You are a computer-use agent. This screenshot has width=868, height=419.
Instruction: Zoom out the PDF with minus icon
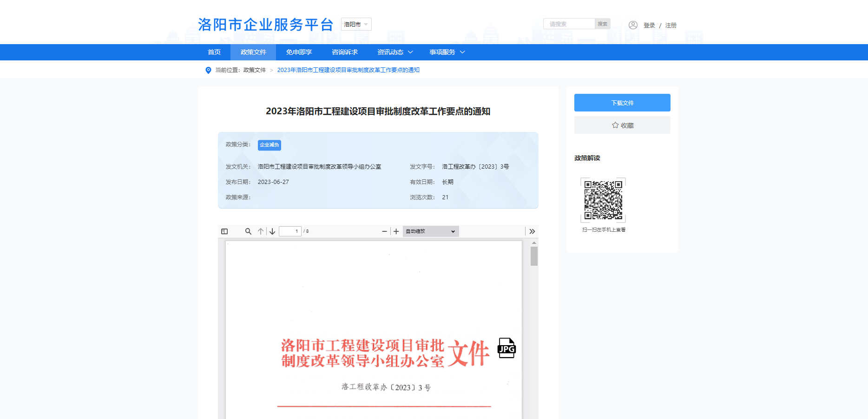(384, 231)
